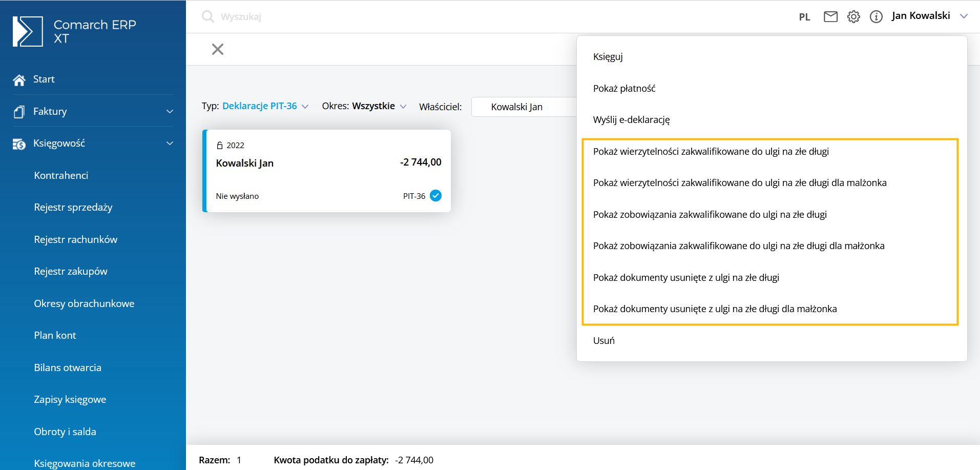
Task: Choose Wyślij e-deklarację menu option
Action: pos(631,120)
